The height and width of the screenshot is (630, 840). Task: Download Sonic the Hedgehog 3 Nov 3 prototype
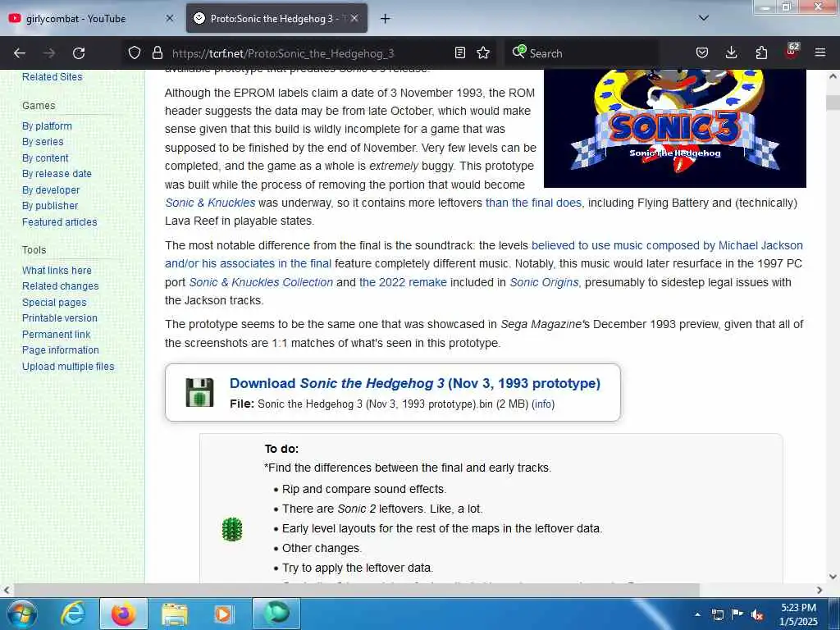tap(414, 384)
